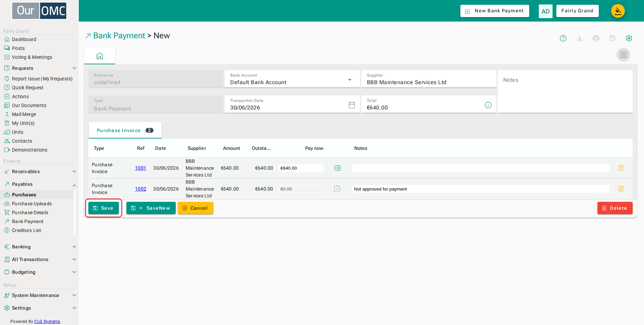Tick pay now checkbox for invoice 1002

337,189
